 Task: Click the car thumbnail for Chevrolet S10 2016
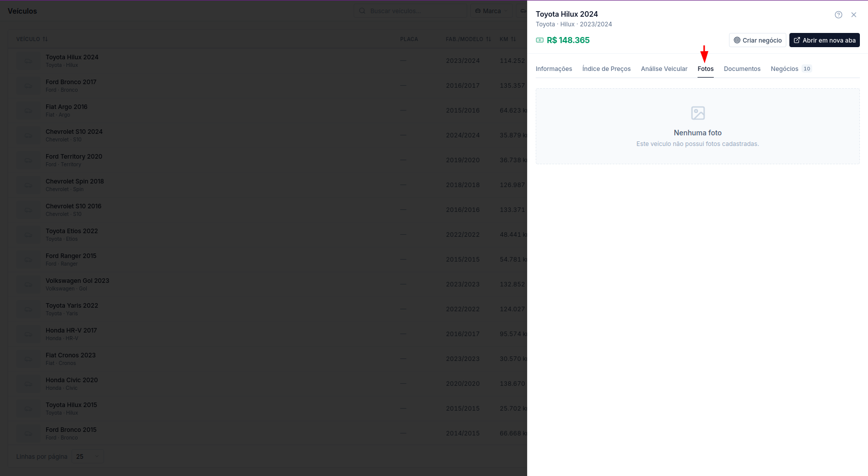point(28,210)
